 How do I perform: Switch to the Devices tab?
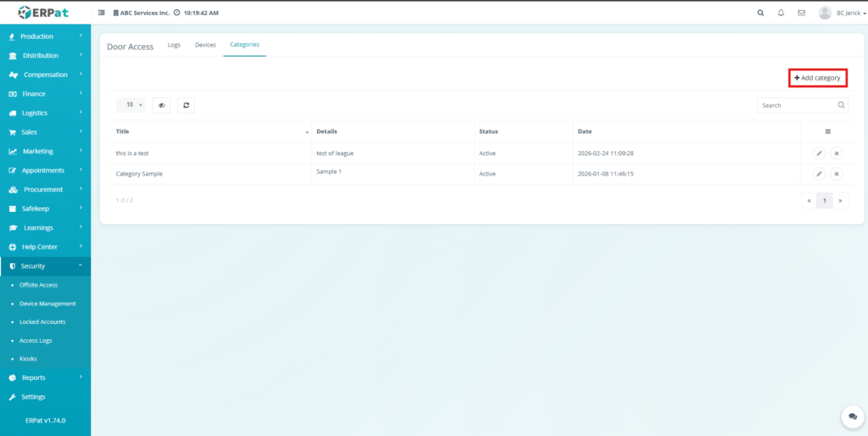pyautogui.click(x=205, y=45)
